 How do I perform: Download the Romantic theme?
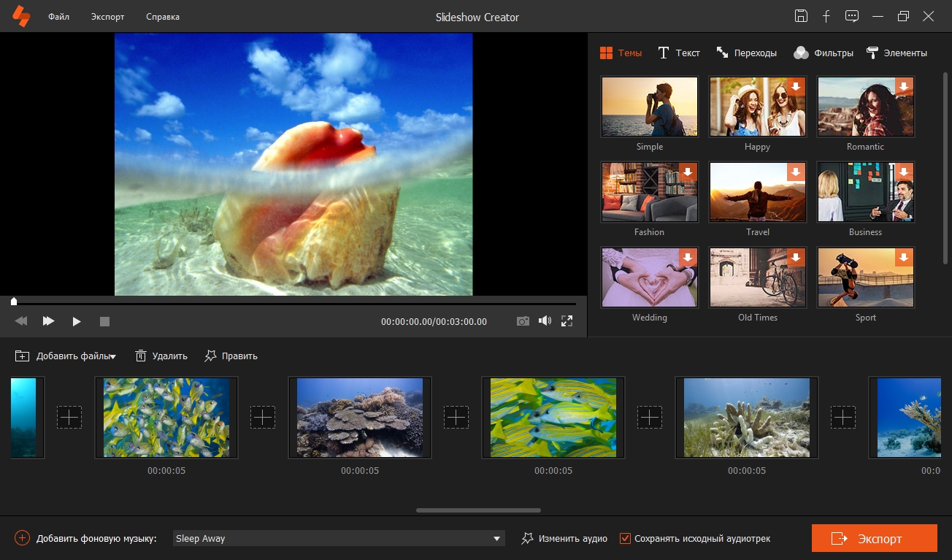(904, 86)
